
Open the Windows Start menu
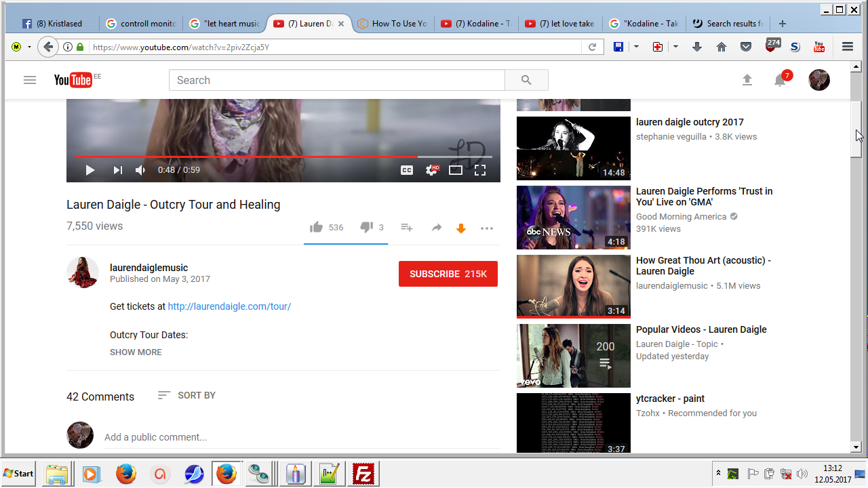point(19,474)
